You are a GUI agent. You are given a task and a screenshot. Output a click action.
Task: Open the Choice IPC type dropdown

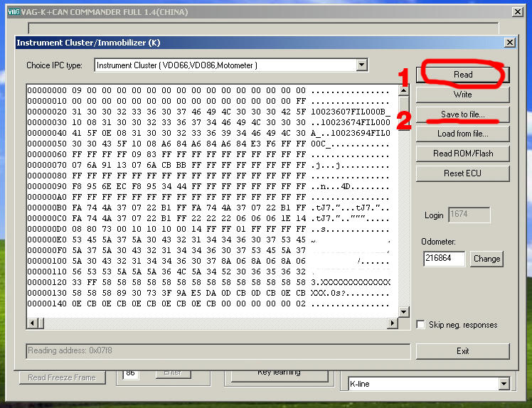[x=362, y=65]
